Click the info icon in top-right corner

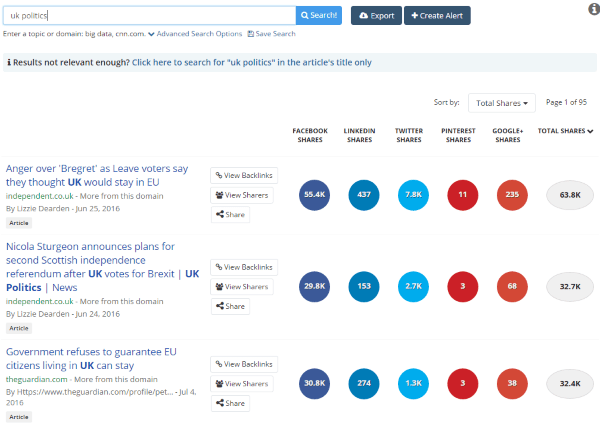tap(593, 9)
